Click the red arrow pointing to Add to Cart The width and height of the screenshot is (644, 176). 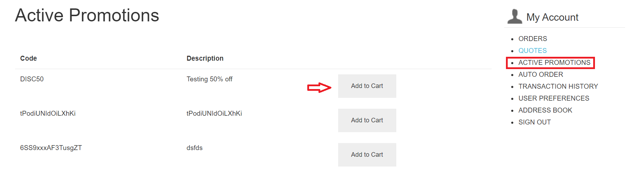tap(319, 88)
